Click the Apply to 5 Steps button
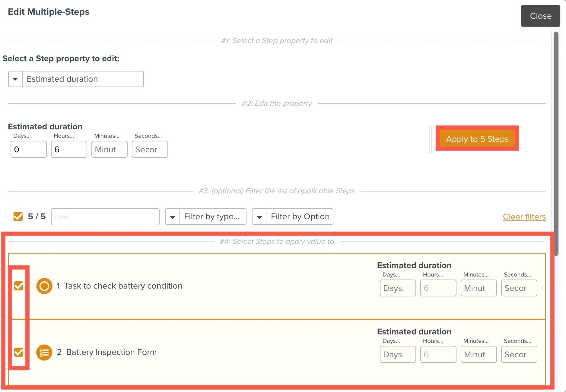566x392 pixels. [x=477, y=139]
